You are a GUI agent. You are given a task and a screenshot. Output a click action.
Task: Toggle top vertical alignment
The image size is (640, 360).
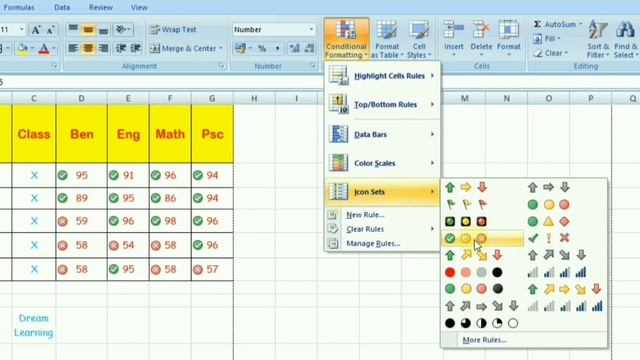(73, 29)
